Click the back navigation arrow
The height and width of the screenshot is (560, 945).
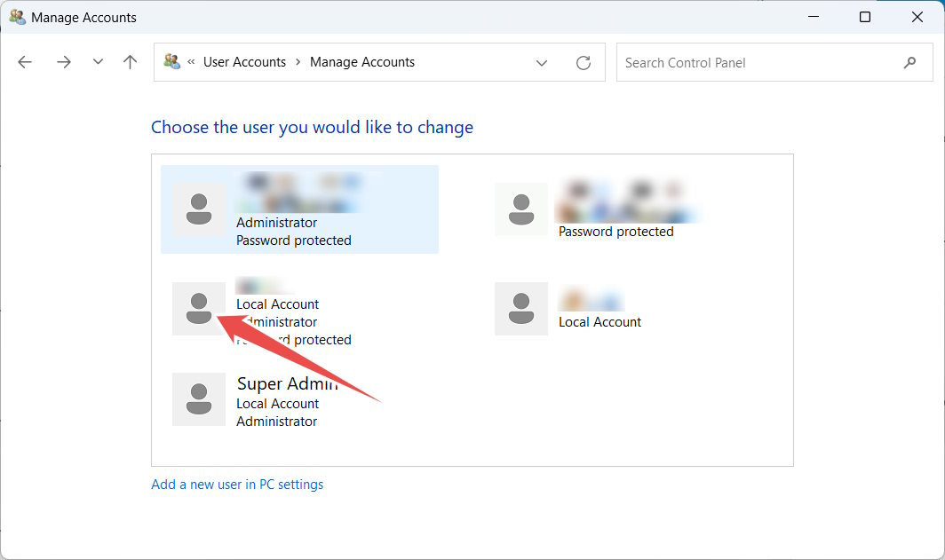24,61
